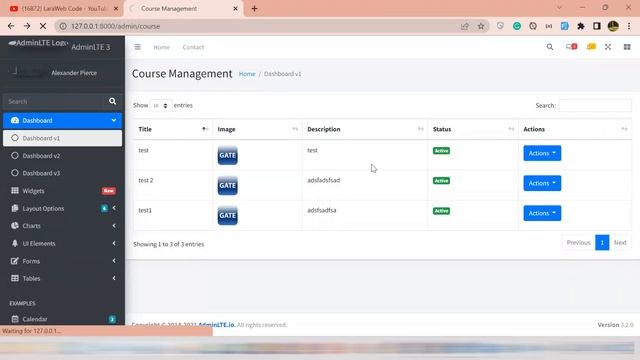Sort table by Title column

pos(173,129)
